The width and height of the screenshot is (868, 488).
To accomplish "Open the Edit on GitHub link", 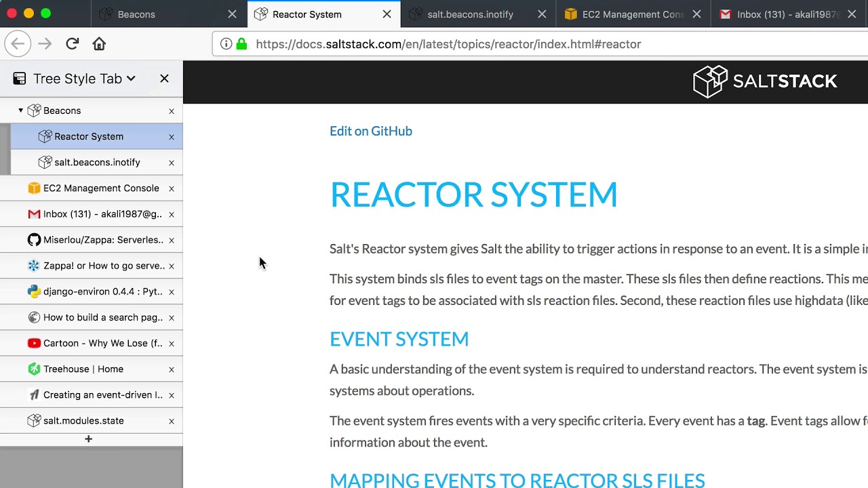I will point(371,131).
